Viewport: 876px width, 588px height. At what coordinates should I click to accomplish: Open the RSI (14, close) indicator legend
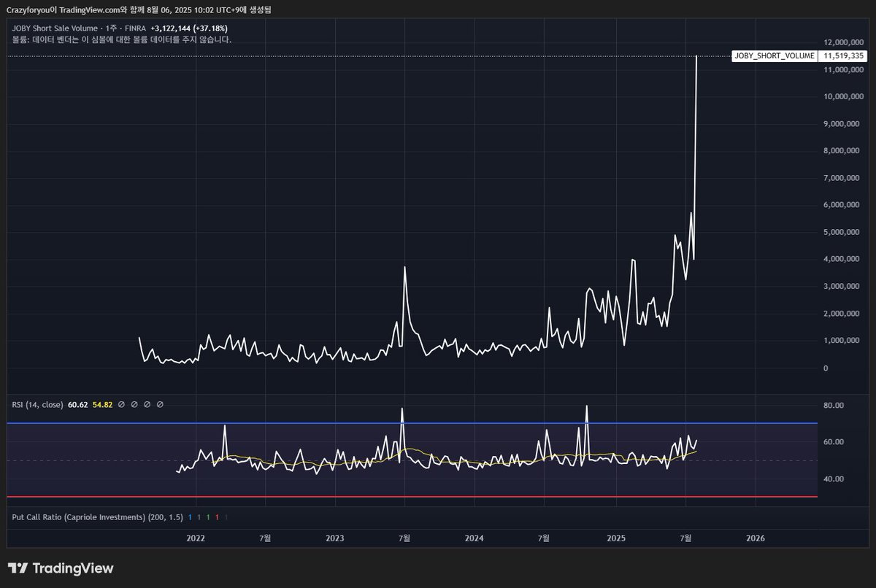tap(38, 404)
